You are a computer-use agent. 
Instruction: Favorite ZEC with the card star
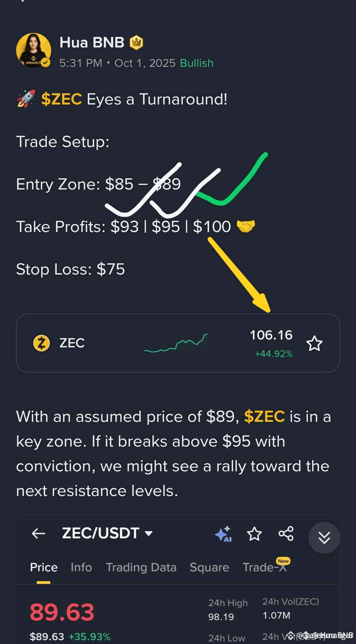coord(314,343)
